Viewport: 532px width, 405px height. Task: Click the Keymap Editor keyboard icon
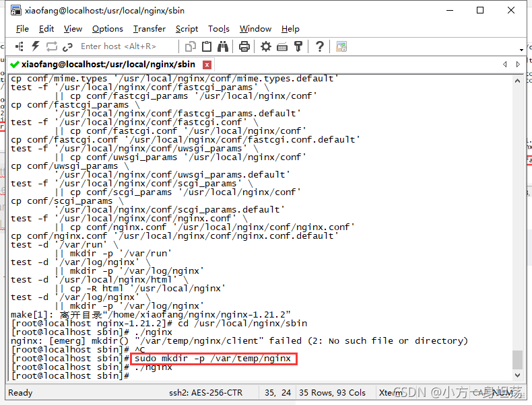282,47
